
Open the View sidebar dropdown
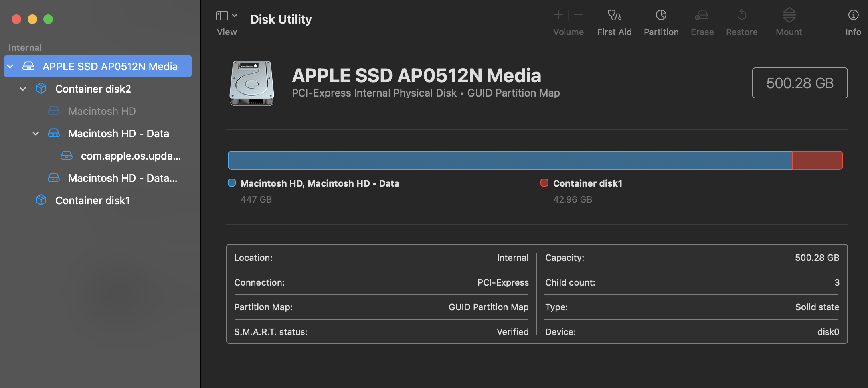click(x=226, y=16)
